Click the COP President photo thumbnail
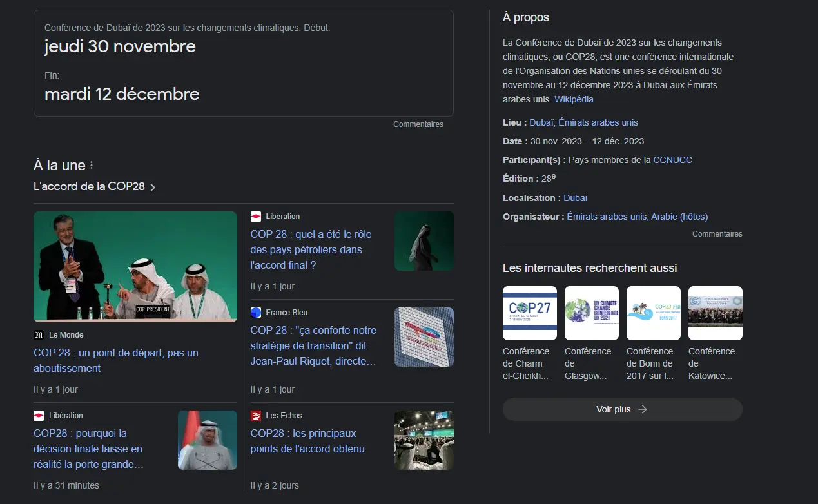 [x=135, y=267]
